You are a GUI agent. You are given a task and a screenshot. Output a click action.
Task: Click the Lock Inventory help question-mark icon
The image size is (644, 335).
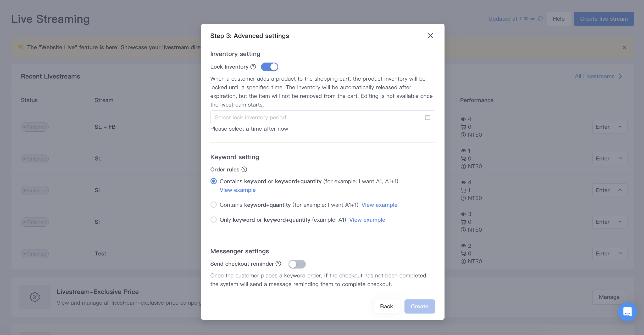pyautogui.click(x=253, y=67)
